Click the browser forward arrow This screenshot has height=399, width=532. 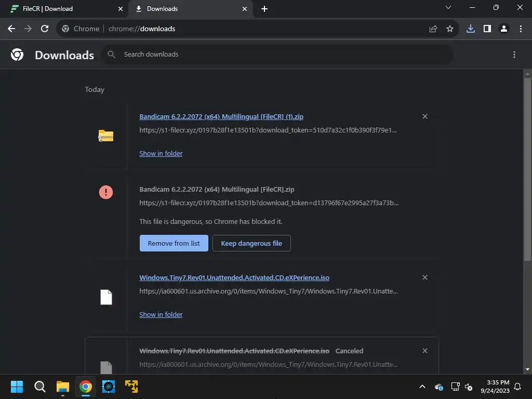point(28,29)
